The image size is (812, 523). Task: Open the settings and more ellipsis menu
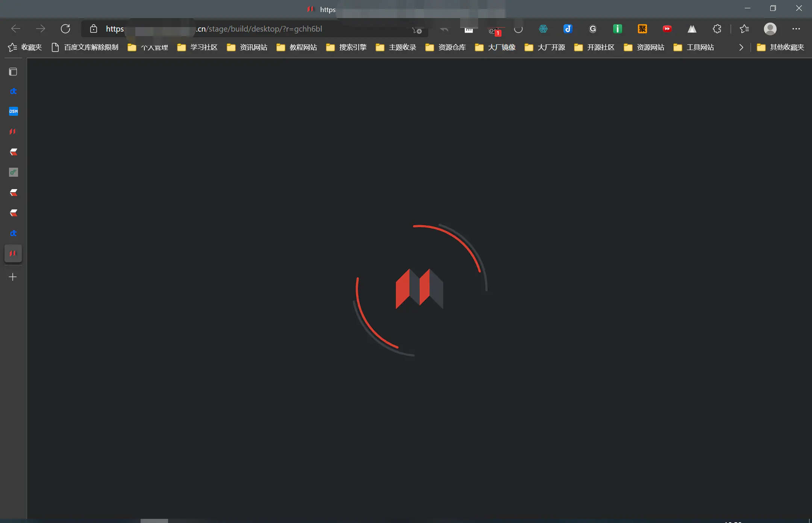[x=796, y=29]
